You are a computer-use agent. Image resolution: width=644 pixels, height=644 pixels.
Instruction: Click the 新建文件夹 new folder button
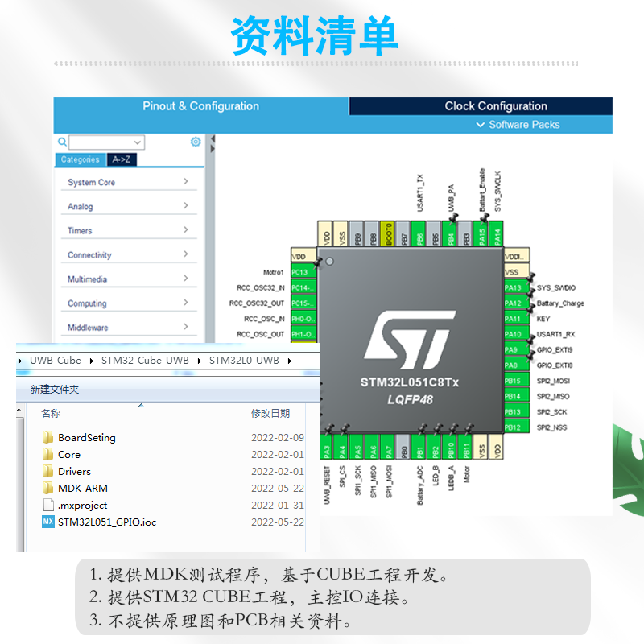click(55, 389)
